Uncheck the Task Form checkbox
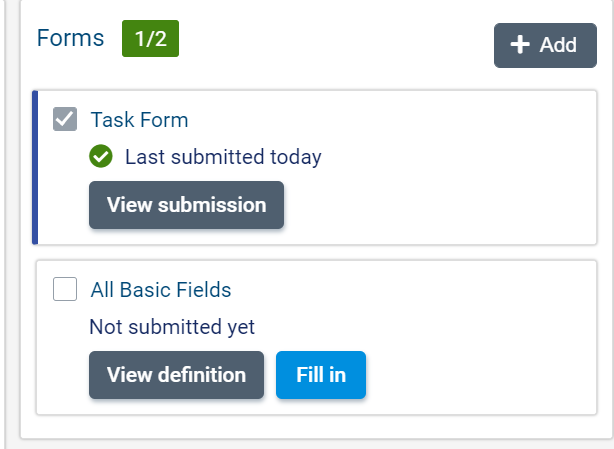Viewport: 614px width, 449px height. point(65,120)
